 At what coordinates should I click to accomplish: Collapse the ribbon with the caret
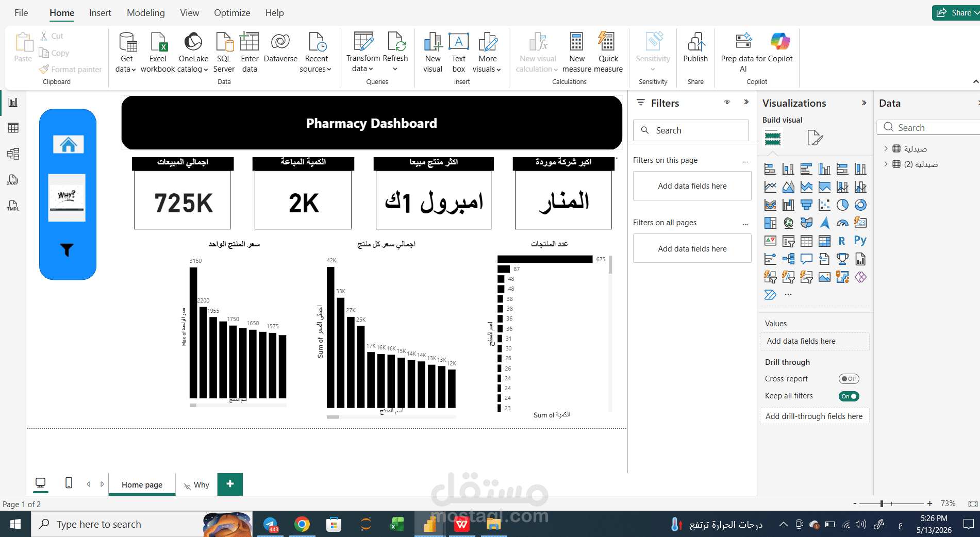[975, 81]
